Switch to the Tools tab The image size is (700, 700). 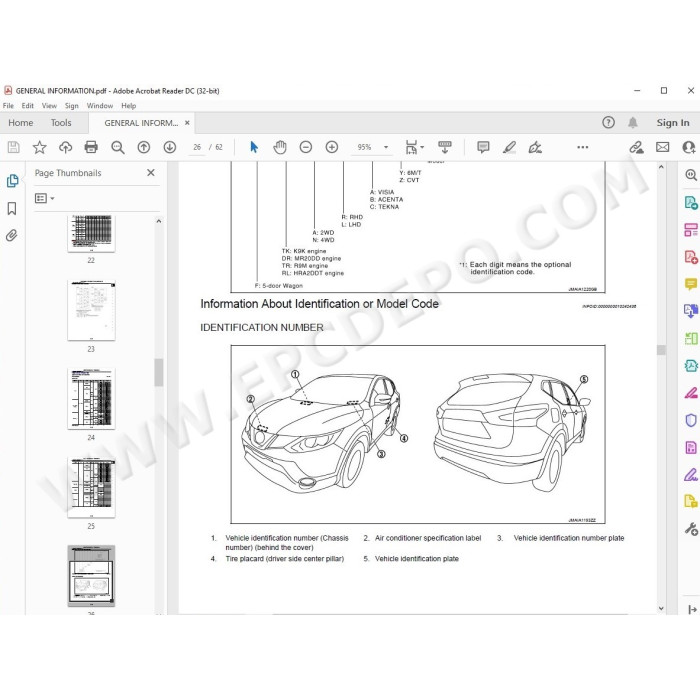[61, 123]
